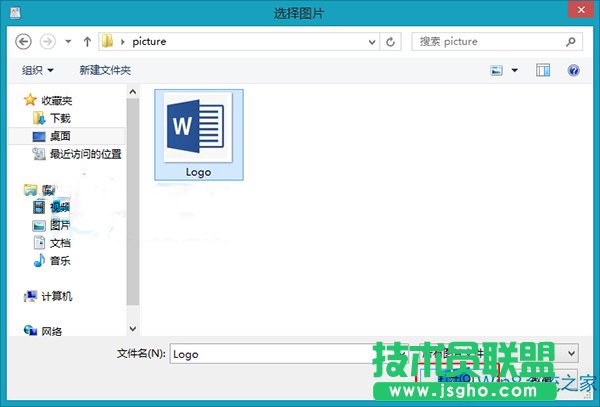Select the 图片 library
Screen dimensions: 600x407
[x=60, y=225]
